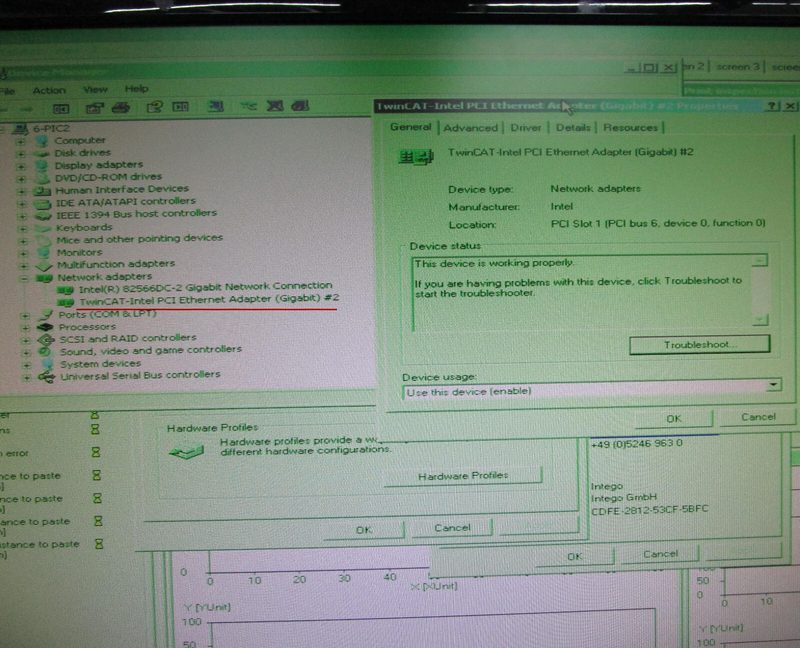This screenshot has height=648, width=800.
Task: Select Mice and other pointing devices
Action: [139, 239]
